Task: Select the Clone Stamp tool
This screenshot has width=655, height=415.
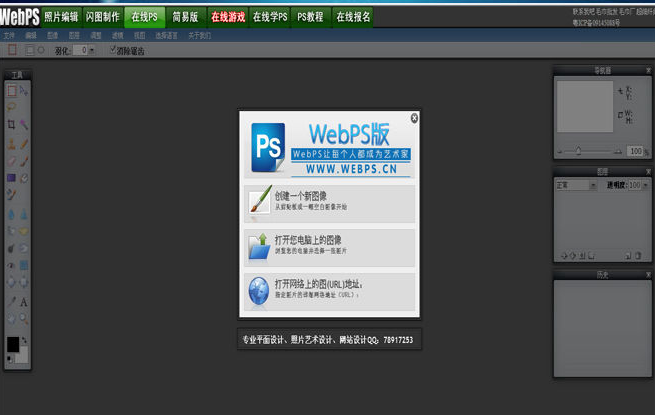Action: pyautogui.click(x=11, y=144)
